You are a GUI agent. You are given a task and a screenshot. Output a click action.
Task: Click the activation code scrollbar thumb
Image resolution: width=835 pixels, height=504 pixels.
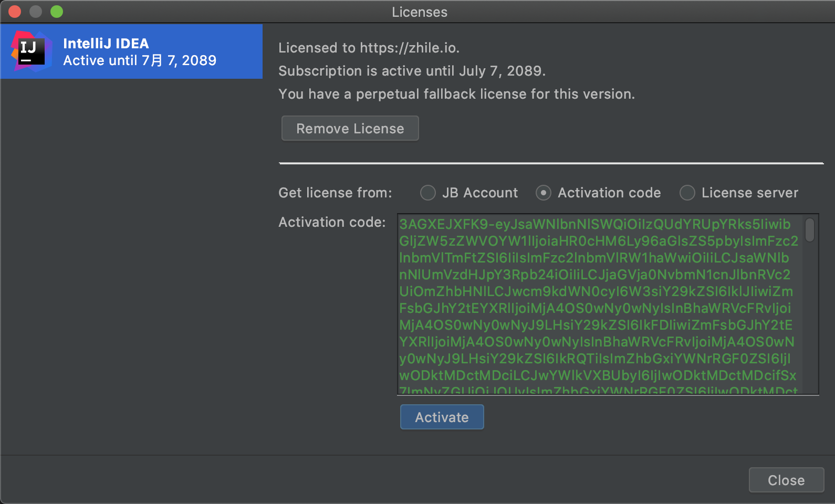810,230
